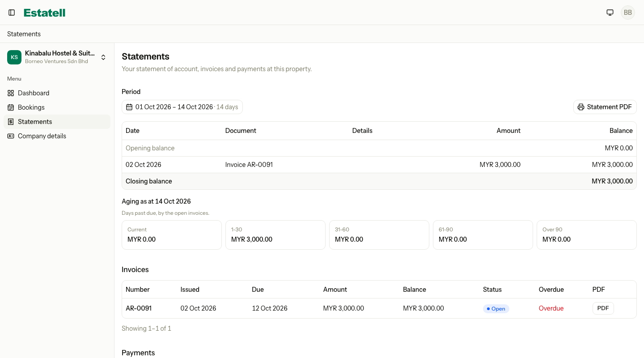The height and width of the screenshot is (358, 644).
Task: Click the KS property avatar
Action: click(x=14, y=57)
